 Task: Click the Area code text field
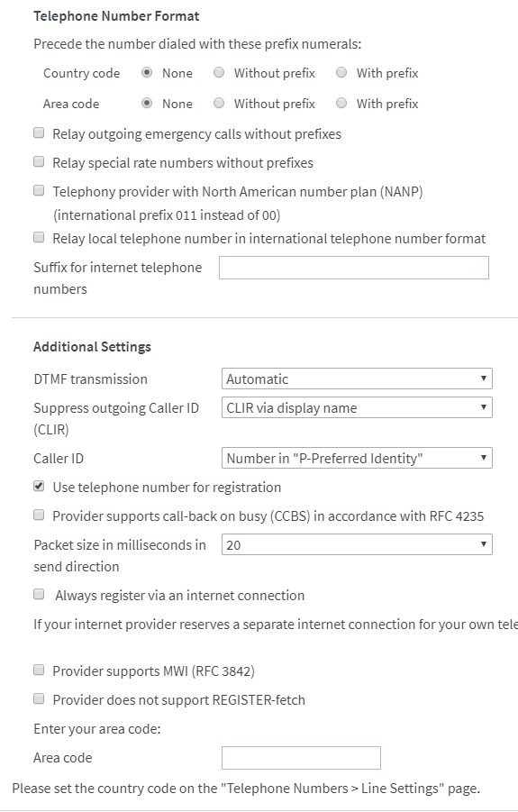[x=301, y=758]
